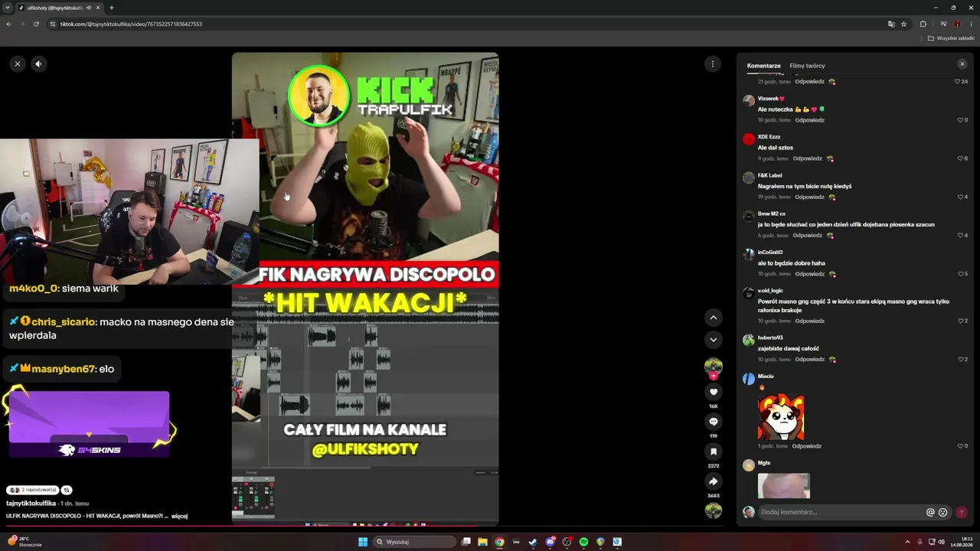Open comments via the speech bubble icon

(x=714, y=422)
